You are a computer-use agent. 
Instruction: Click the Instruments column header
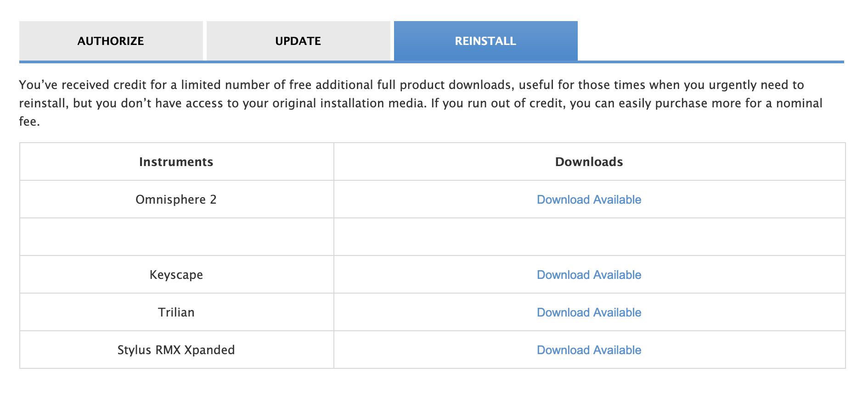coord(176,162)
